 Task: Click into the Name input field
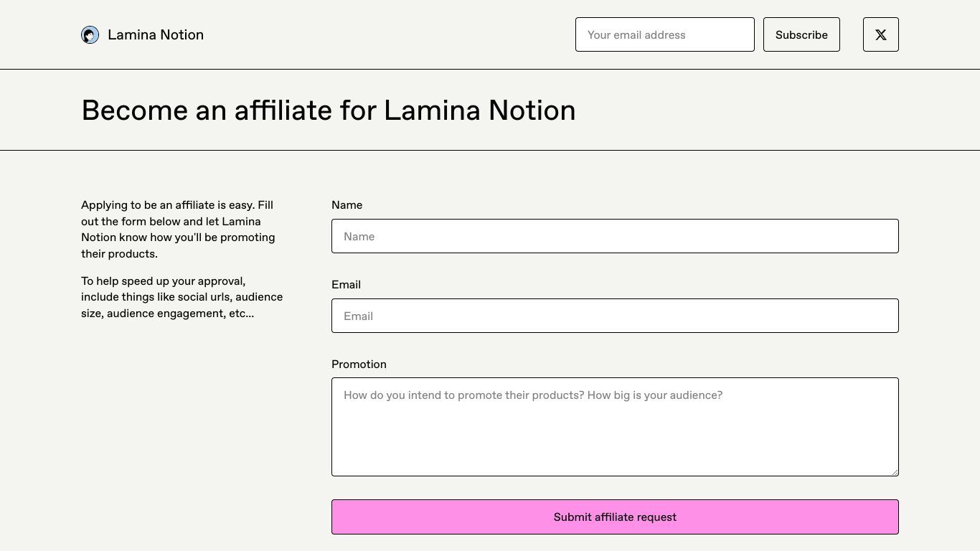pos(615,236)
